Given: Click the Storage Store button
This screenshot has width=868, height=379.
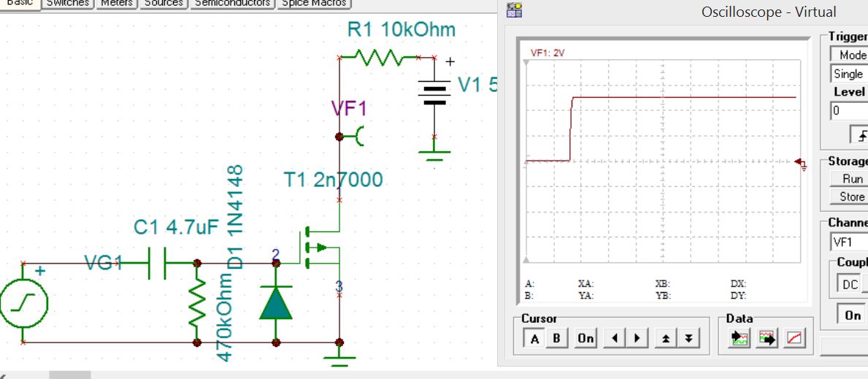Looking at the screenshot, I should tap(849, 196).
